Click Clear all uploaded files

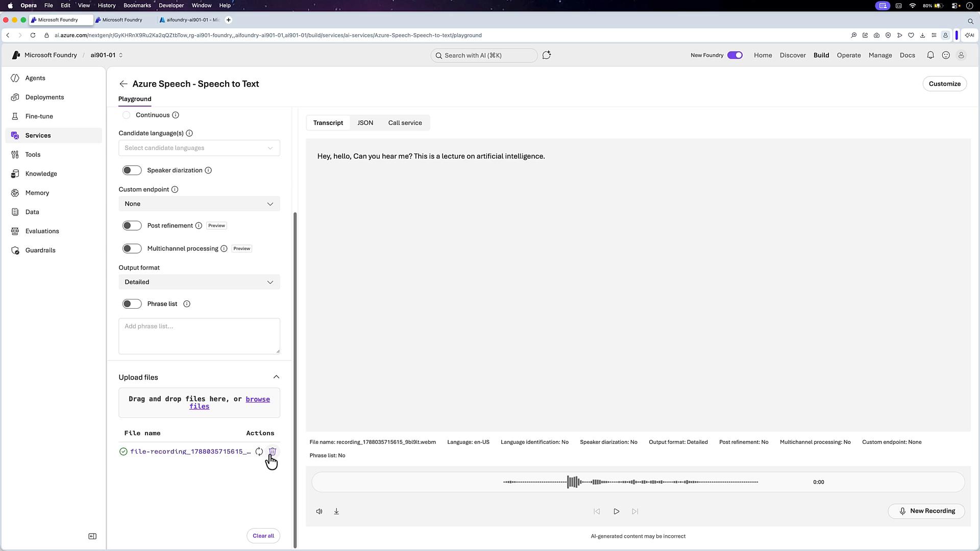(x=263, y=536)
